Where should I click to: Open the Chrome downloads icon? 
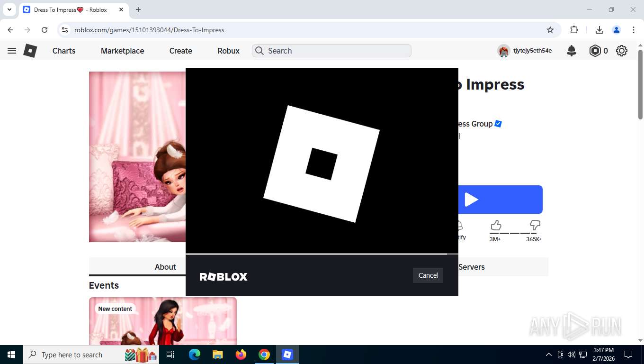tap(599, 30)
